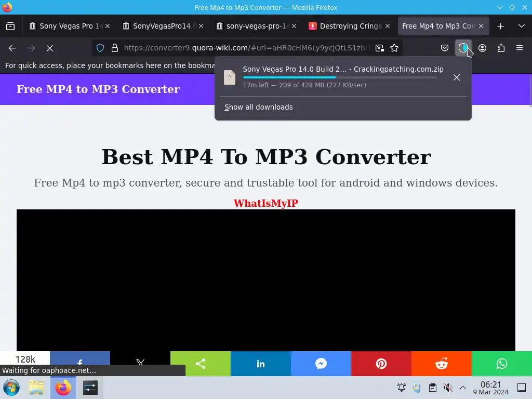Open a new tab
The width and height of the screenshot is (532, 399).
[x=500, y=26]
